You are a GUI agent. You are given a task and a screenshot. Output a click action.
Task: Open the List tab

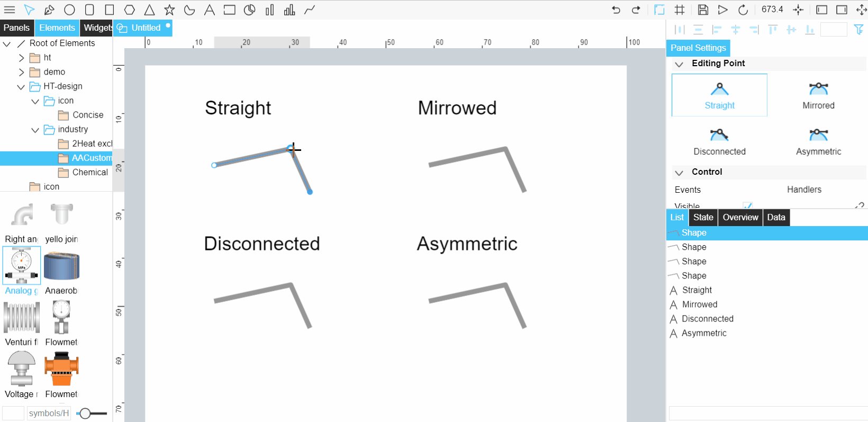pyautogui.click(x=677, y=217)
